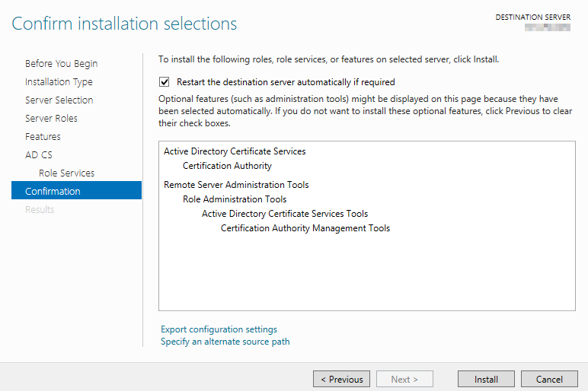
Task: Open the Role Services sub-step
Action: pyautogui.click(x=66, y=173)
